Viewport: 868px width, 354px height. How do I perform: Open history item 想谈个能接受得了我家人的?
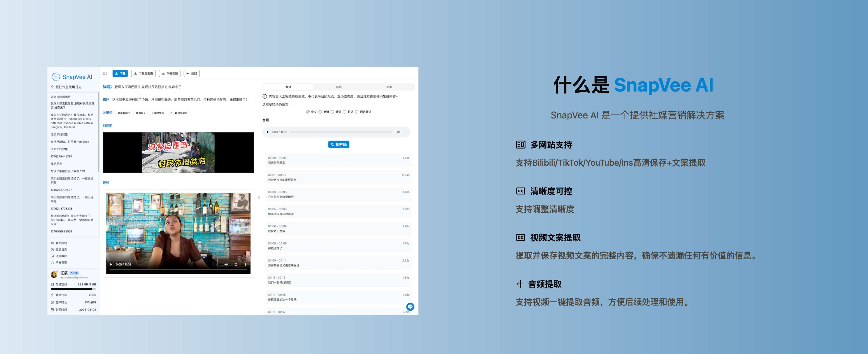[x=68, y=171]
